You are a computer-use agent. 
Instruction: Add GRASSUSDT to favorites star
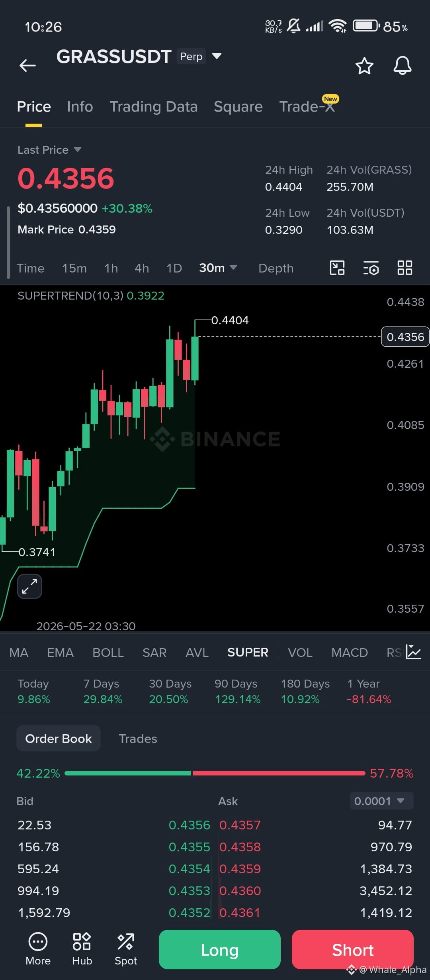tap(364, 66)
